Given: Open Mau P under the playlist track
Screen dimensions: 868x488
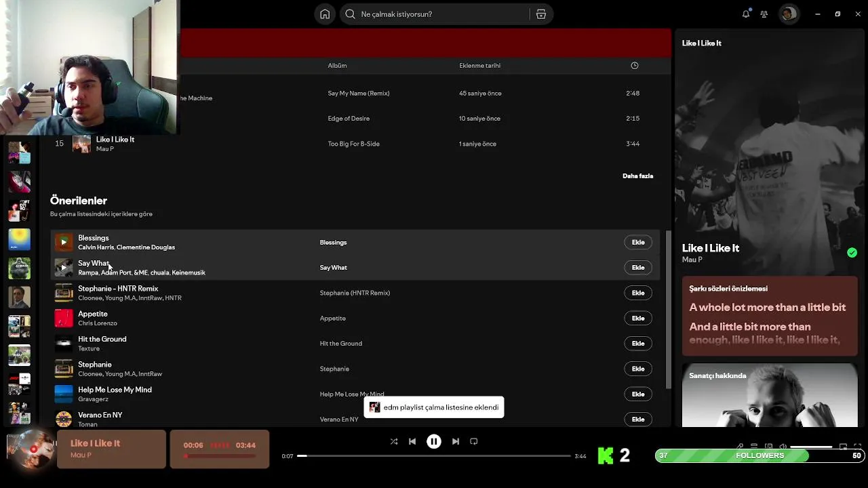Looking at the screenshot, I should (105, 149).
